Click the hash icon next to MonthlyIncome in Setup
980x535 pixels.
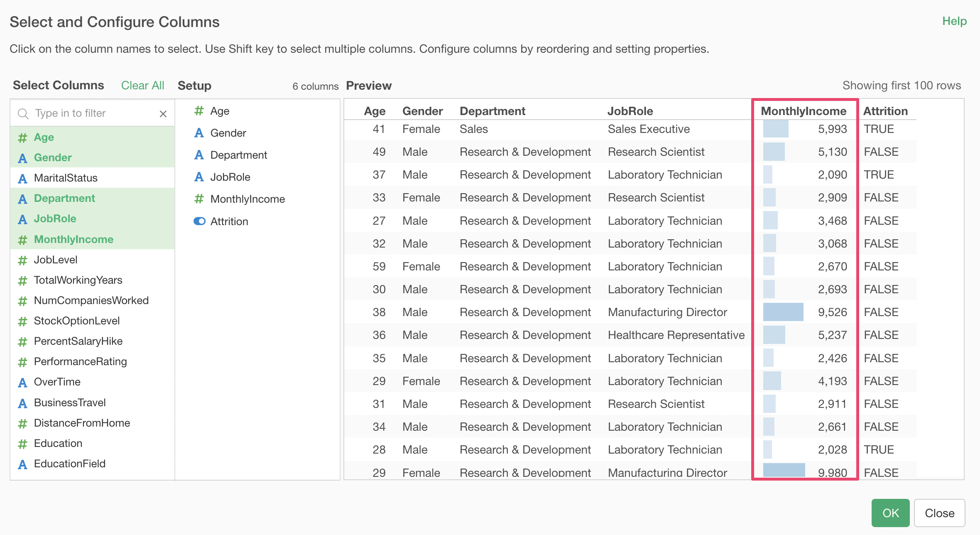[199, 199]
